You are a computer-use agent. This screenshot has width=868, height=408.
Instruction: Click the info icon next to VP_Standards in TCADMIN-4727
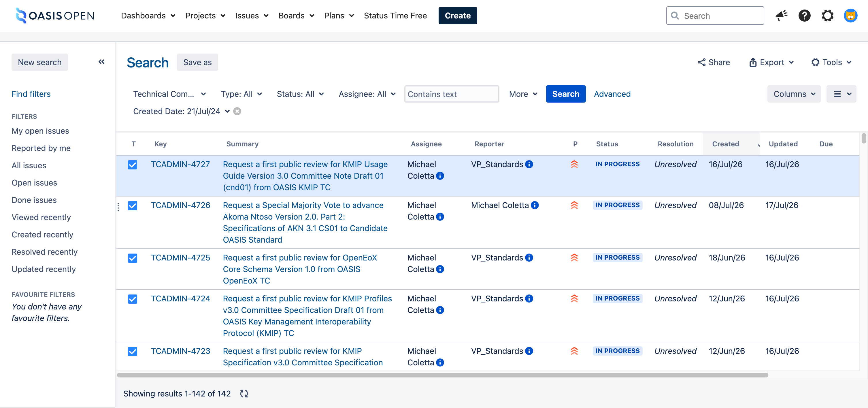(x=529, y=164)
